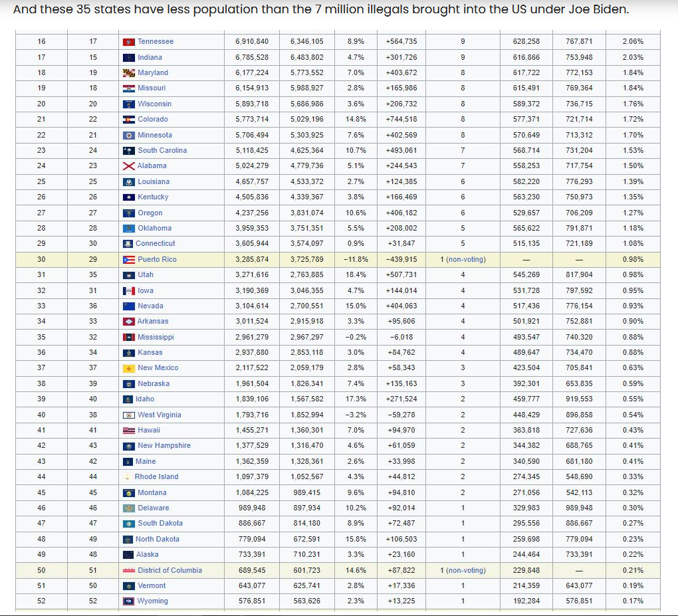Follow the Montana link

coord(152,493)
